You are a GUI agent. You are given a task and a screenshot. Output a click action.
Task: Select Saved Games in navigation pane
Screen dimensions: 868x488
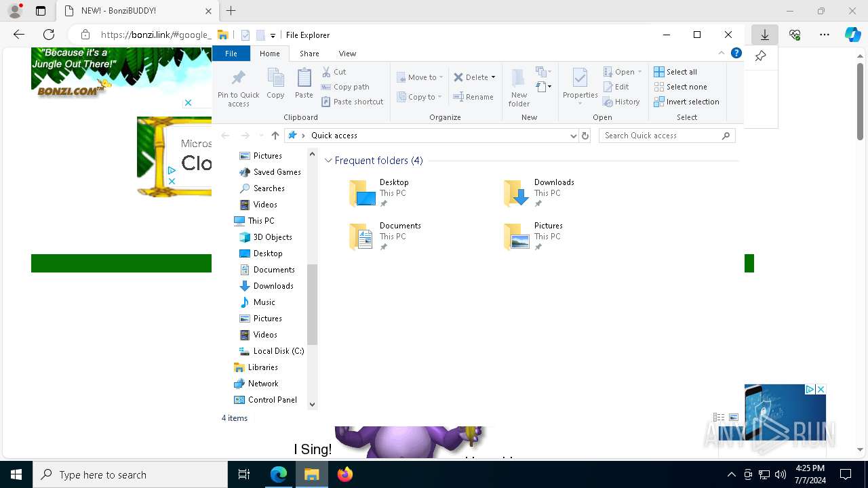pyautogui.click(x=270, y=172)
